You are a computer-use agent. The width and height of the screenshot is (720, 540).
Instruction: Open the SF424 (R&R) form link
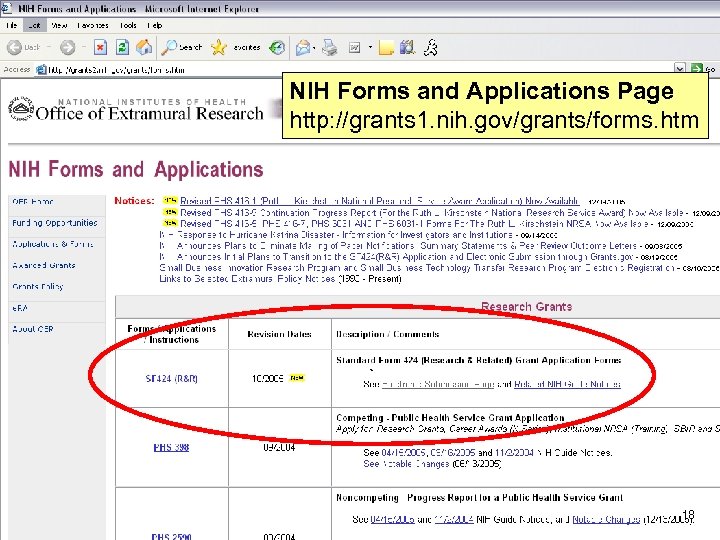click(171, 378)
